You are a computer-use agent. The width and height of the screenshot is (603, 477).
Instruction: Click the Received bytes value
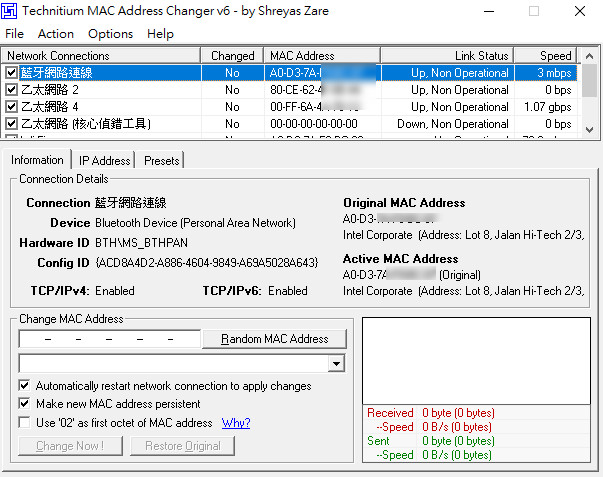coord(458,413)
